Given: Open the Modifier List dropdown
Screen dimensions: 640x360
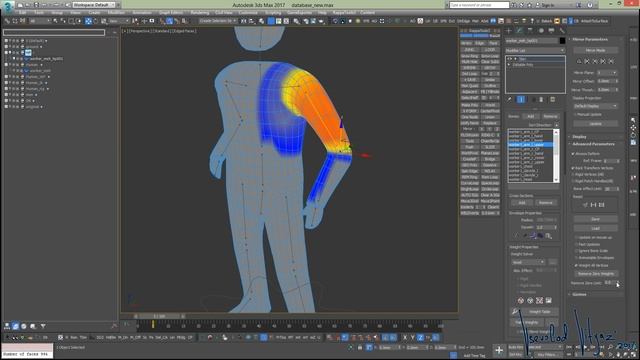Looking at the screenshot, I should point(535,50).
